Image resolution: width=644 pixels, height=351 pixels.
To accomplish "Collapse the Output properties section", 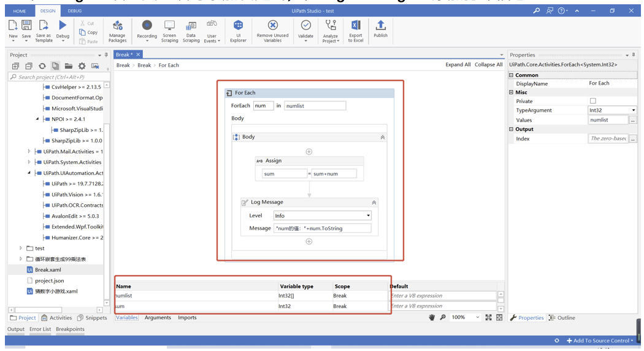I will coord(512,129).
